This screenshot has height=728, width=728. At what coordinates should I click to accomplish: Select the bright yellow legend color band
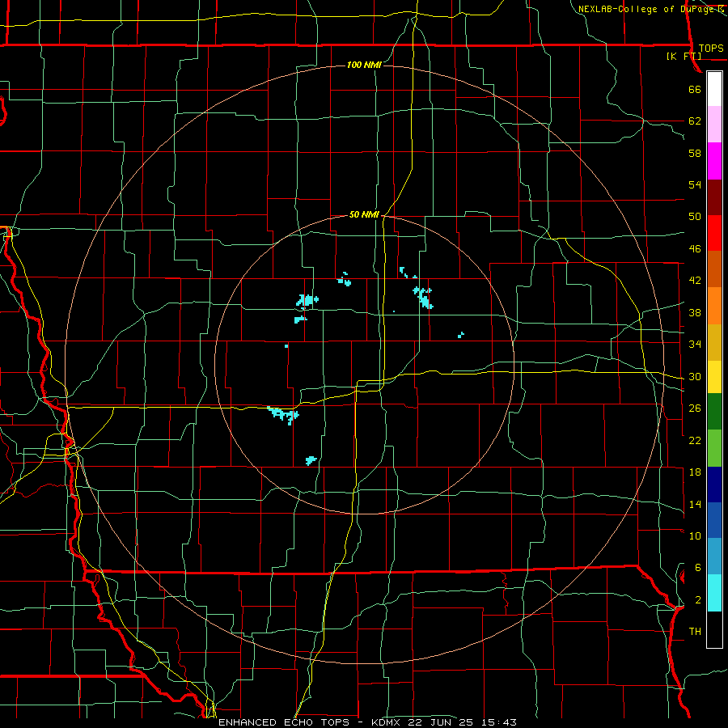pos(714,377)
